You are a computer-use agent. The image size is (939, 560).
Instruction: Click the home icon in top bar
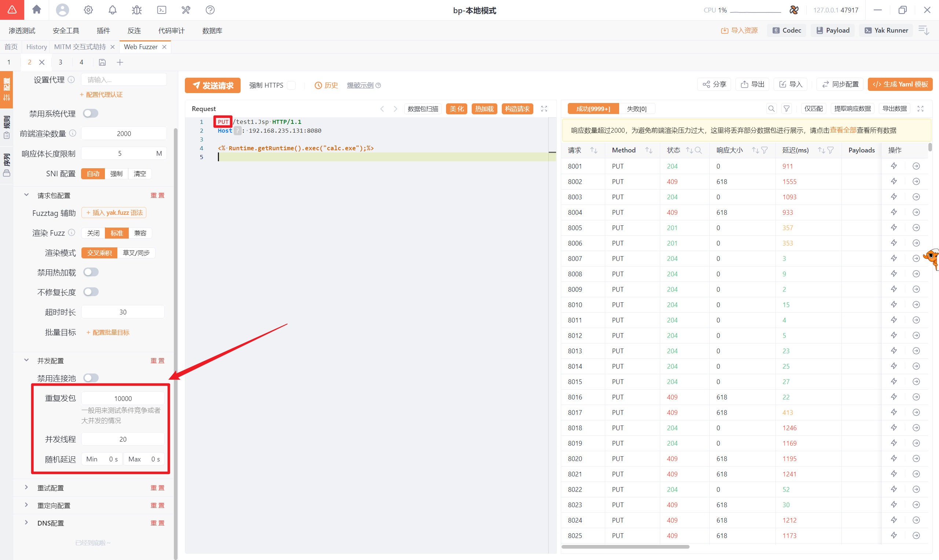(x=37, y=10)
